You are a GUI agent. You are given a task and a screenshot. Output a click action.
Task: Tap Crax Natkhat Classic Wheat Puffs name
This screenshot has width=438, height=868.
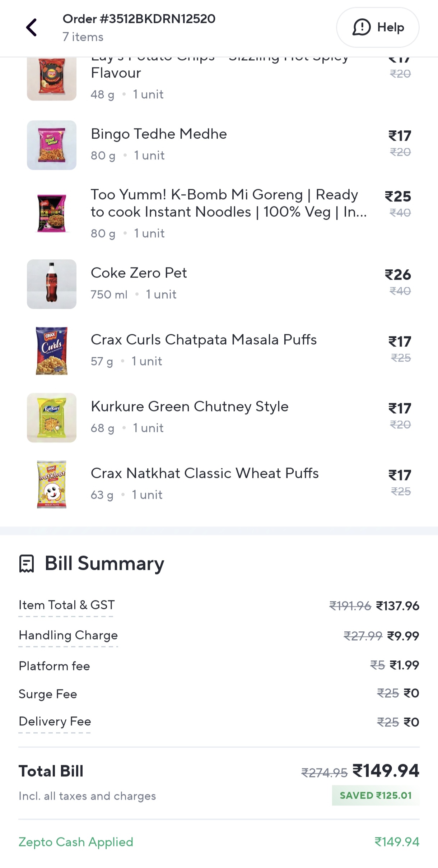coord(205,473)
